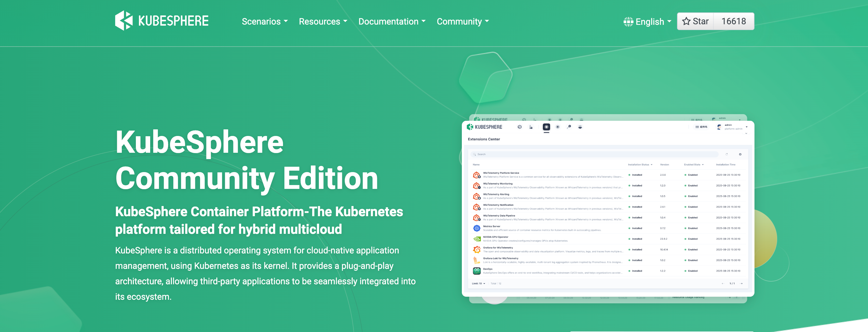The height and width of the screenshot is (332, 868).
Task: Click the globe icon beside English
Action: click(628, 22)
